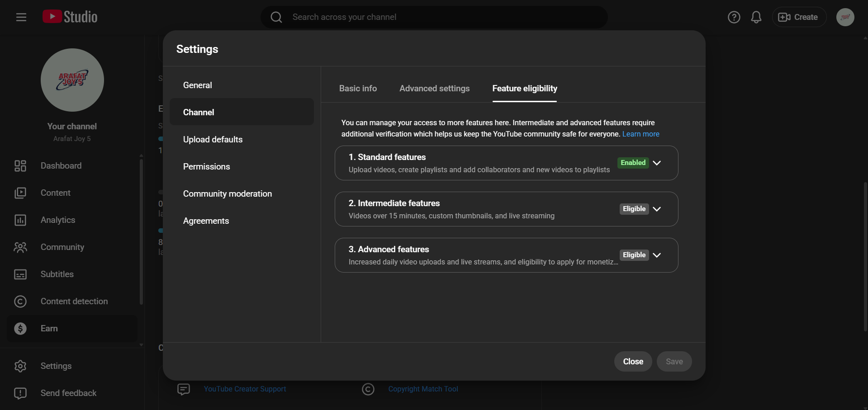The image size is (868, 410).
Task: Switch to the Advanced settings tab
Action: [434, 89]
